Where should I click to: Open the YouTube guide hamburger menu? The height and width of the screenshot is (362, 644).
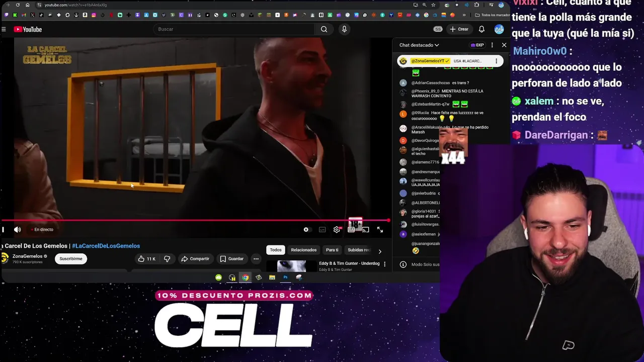coord(4,29)
